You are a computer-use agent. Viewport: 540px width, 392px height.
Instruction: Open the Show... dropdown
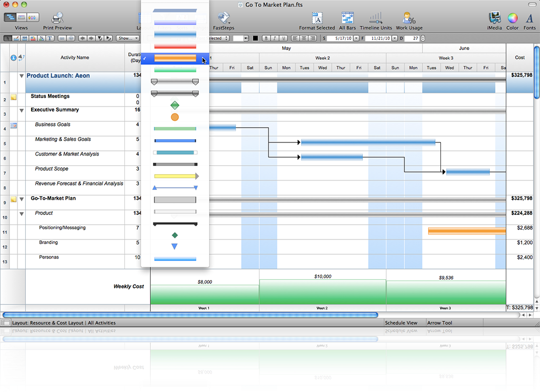point(128,38)
